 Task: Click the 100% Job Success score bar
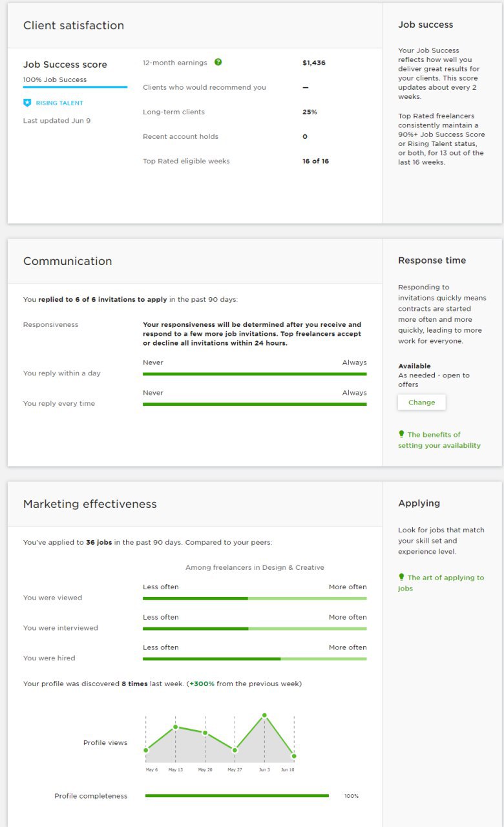click(x=75, y=87)
